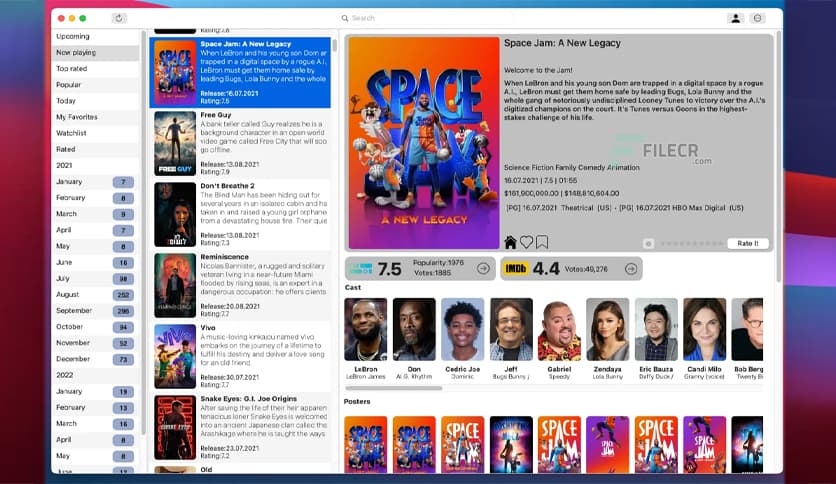Screen dimensions: 836x484
Task: Open the Top rated list
Action: (95, 68)
